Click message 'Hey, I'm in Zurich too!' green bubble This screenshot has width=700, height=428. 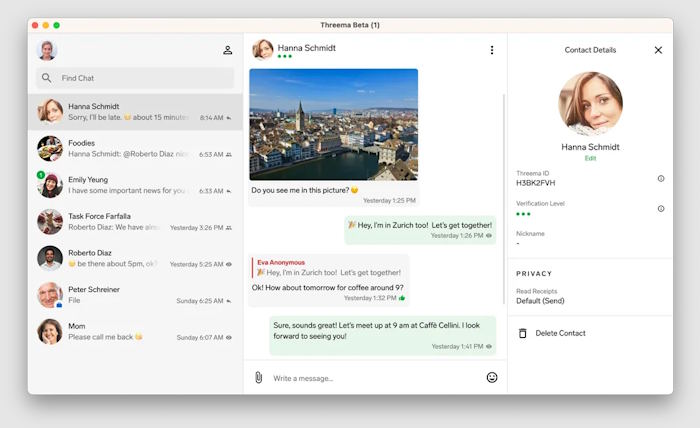pyautogui.click(x=420, y=230)
